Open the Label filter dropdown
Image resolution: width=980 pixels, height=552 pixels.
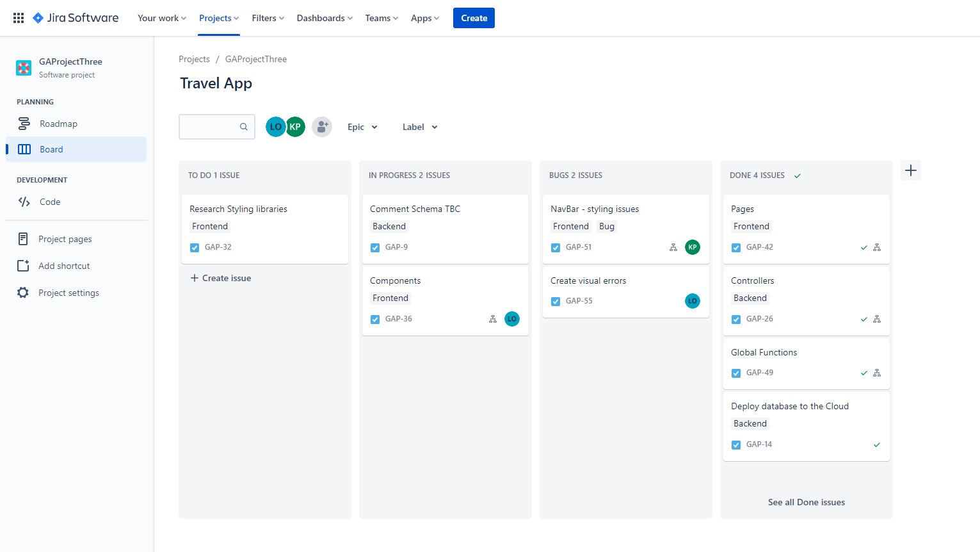coord(419,127)
